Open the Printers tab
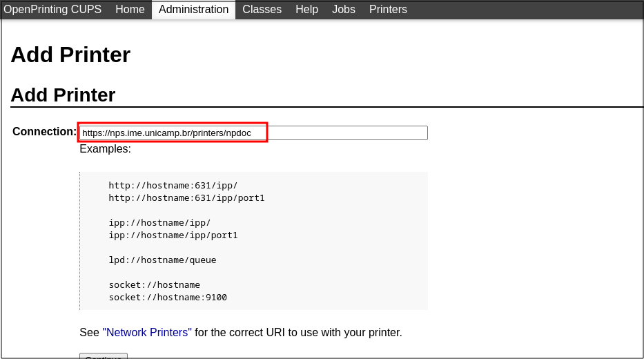This screenshot has width=644, height=359. tap(388, 9)
